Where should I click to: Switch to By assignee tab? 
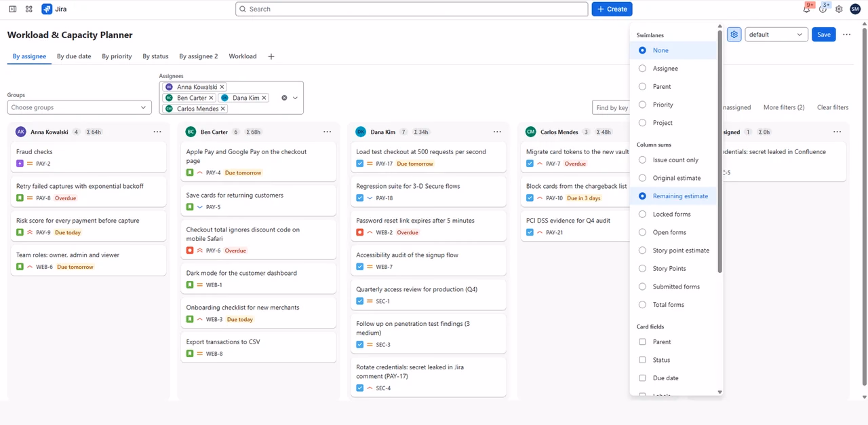[29, 56]
